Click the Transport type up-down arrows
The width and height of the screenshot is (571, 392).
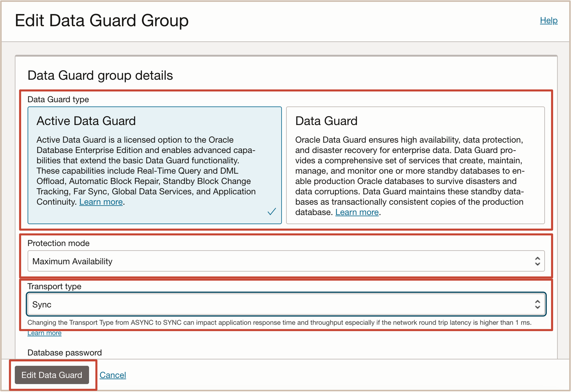[537, 304]
